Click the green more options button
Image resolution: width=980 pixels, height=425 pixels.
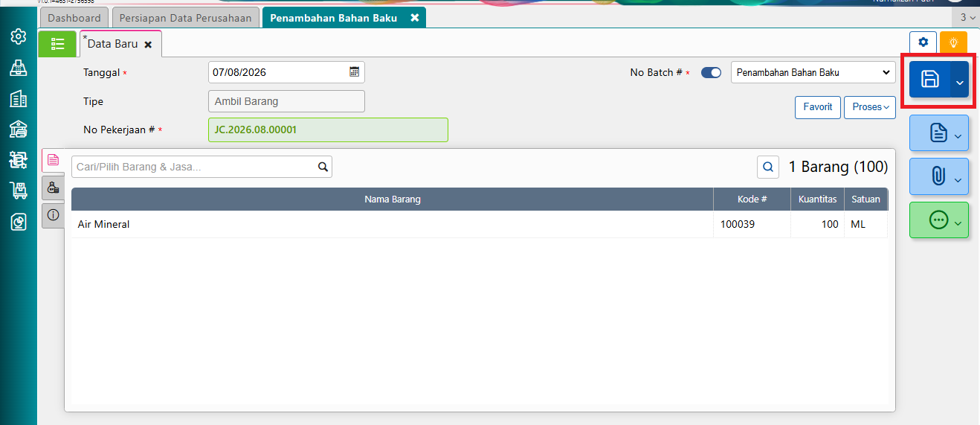[938, 220]
